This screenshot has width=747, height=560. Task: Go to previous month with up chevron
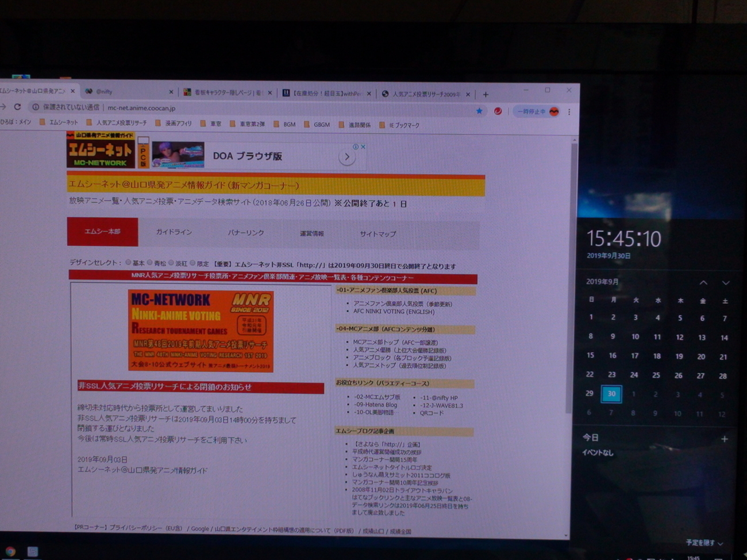point(703,283)
